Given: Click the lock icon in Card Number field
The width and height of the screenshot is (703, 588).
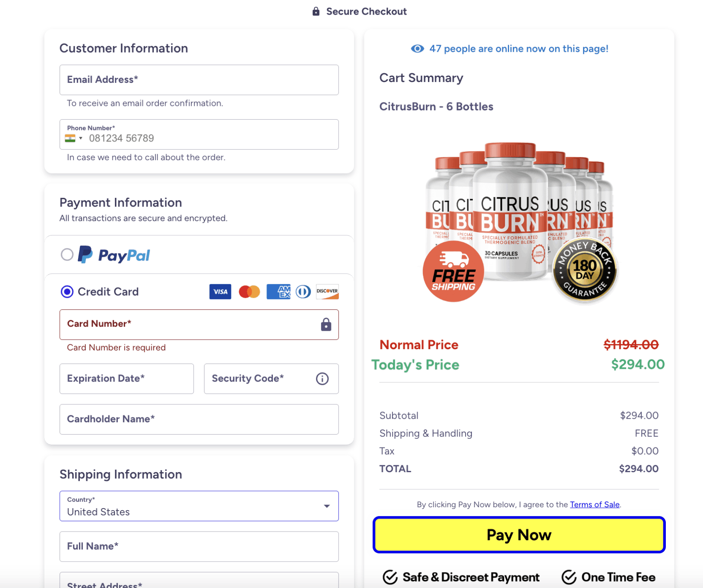Looking at the screenshot, I should [326, 325].
